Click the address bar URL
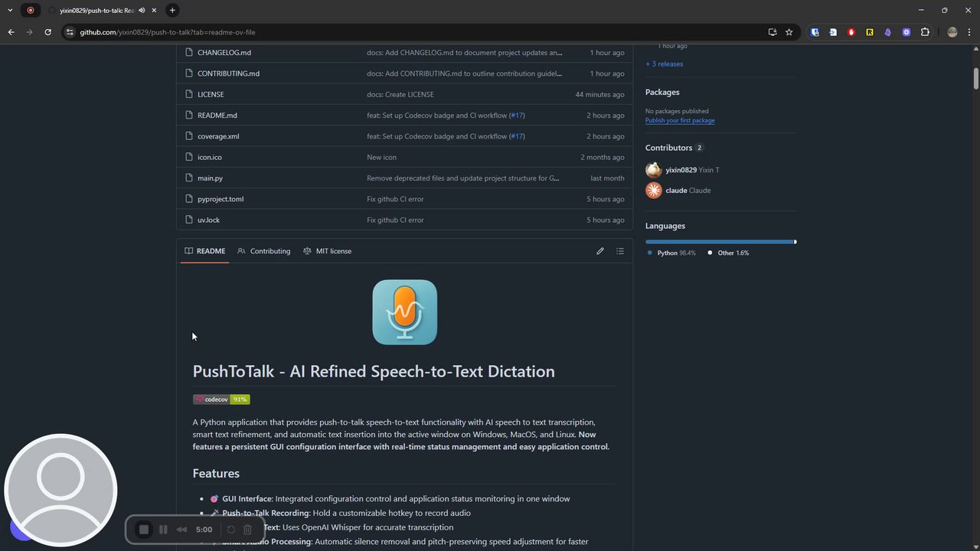Image resolution: width=980 pixels, height=551 pixels. pyautogui.click(x=168, y=32)
